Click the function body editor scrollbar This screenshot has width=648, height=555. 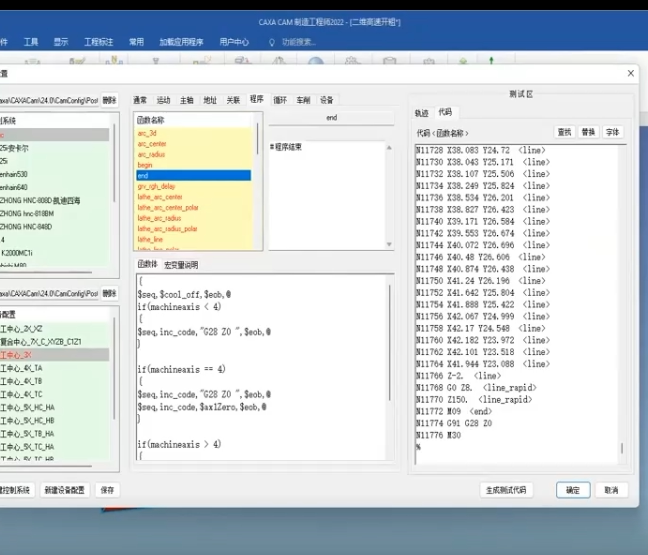pos(389,343)
